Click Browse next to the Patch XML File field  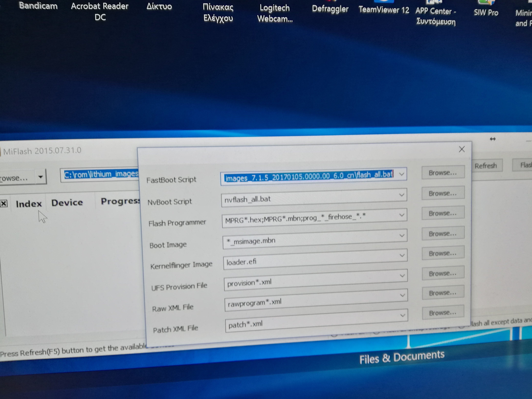pyautogui.click(x=442, y=313)
